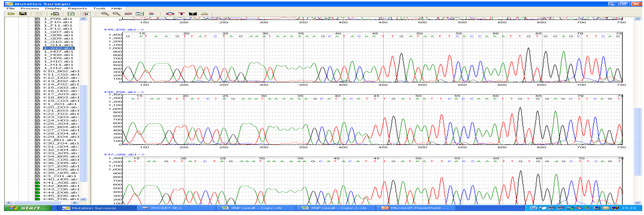
Task: Select K46_F06.ab1 in the file tree
Action: (x=61, y=199)
